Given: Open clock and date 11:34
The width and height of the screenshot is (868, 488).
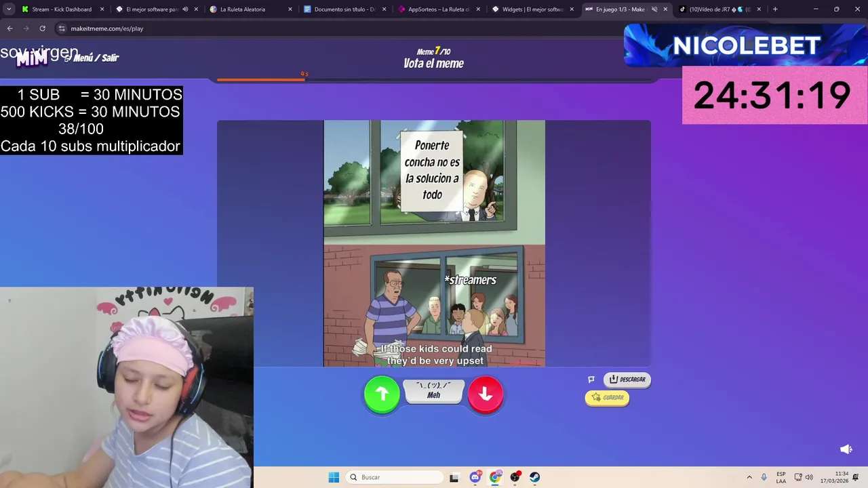Looking at the screenshot, I should (834, 477).
